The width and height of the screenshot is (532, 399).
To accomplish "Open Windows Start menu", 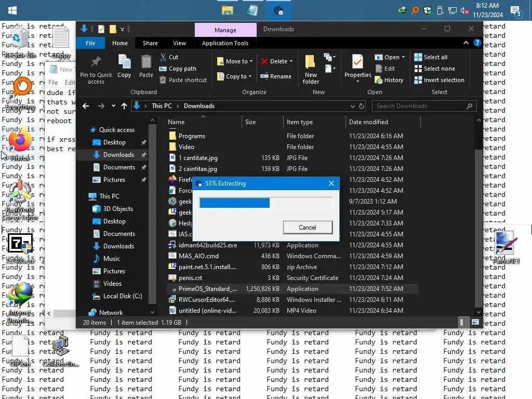I will pyautogui.click(x=12, y=10).
